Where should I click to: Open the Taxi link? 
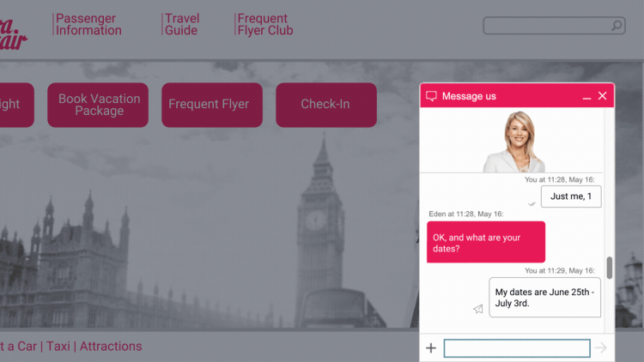pos(58,346)
